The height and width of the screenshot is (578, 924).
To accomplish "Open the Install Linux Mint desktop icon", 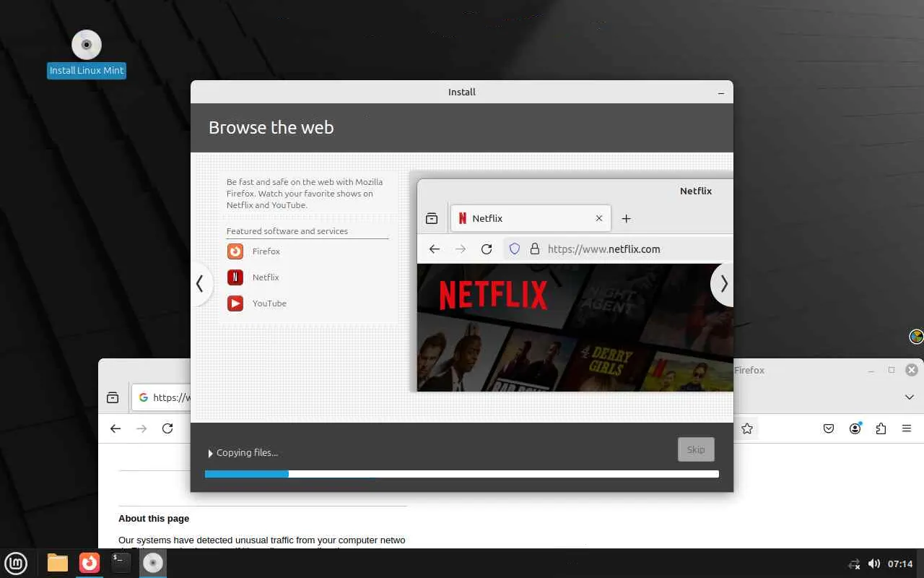I will (87, 54).
